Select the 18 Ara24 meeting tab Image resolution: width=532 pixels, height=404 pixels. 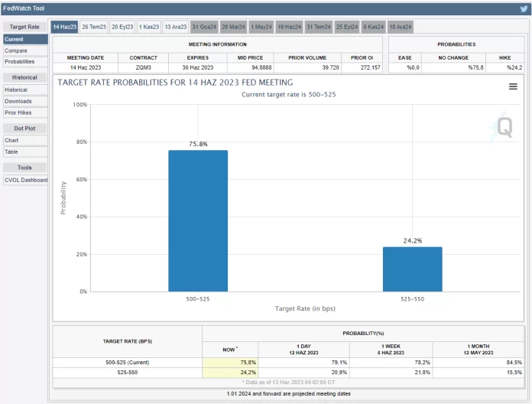400,27
